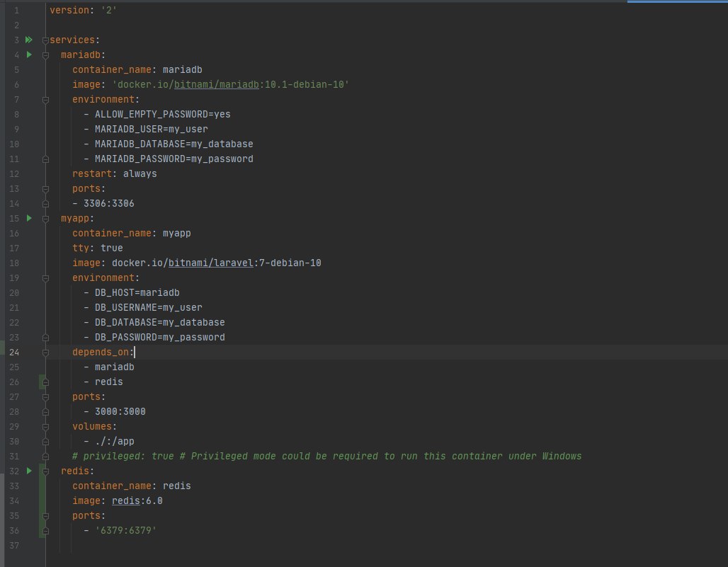
Task: Click line number 1 in gutter
Action: point(17,10)
